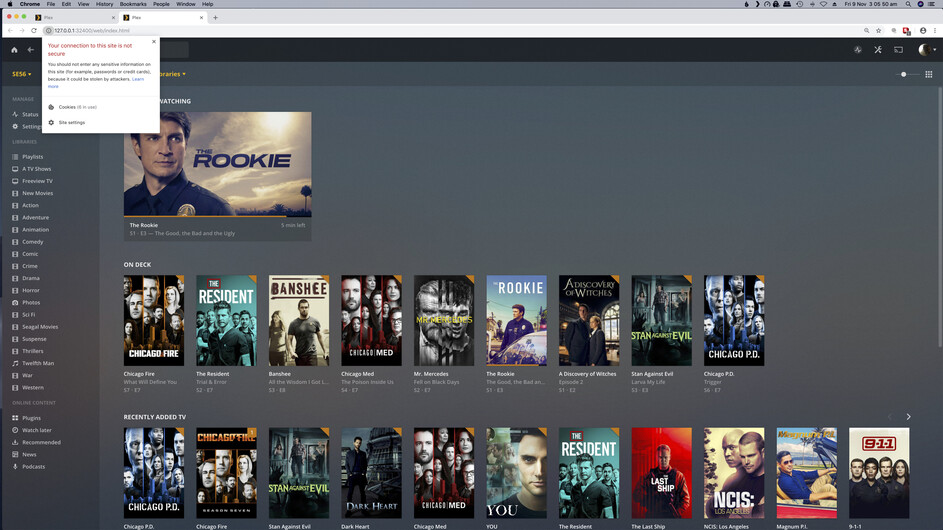Show next Recently Added TV items arrow
Image resolution: width=943 pixels, height=530 pixels.
coord(908,417)
